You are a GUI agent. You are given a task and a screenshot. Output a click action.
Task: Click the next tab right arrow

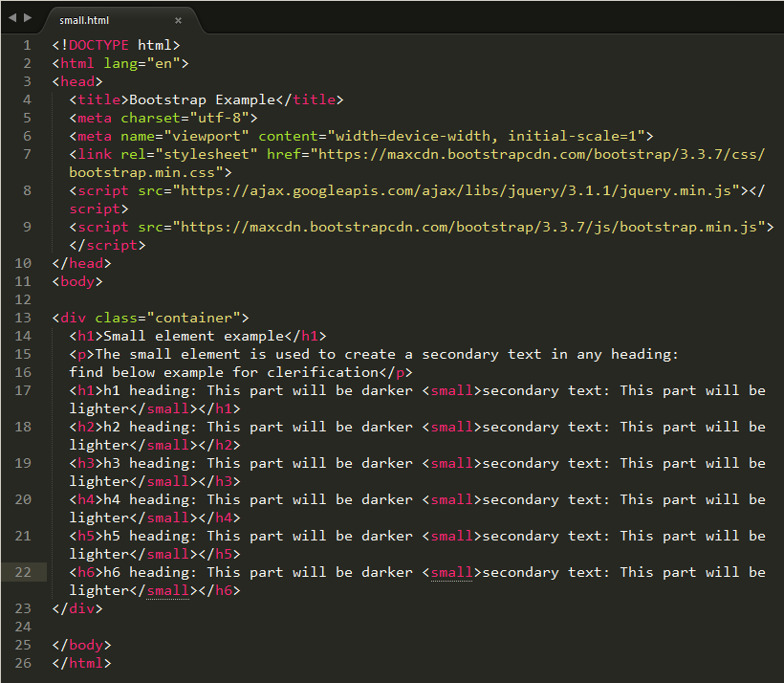coord(28,18)
